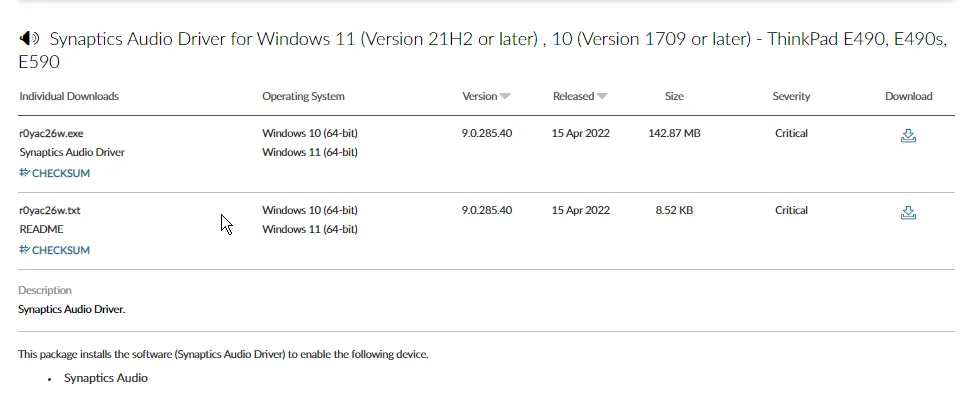The height and width of the screenshot is (409, 971).
Task: Show CHECKSUM for the Synaptics Audio Driver exe
Action: [55, 173]
